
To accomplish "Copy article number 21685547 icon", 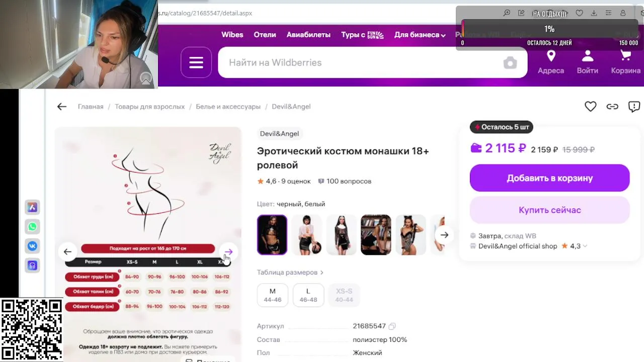I will [x=392, y=326].
